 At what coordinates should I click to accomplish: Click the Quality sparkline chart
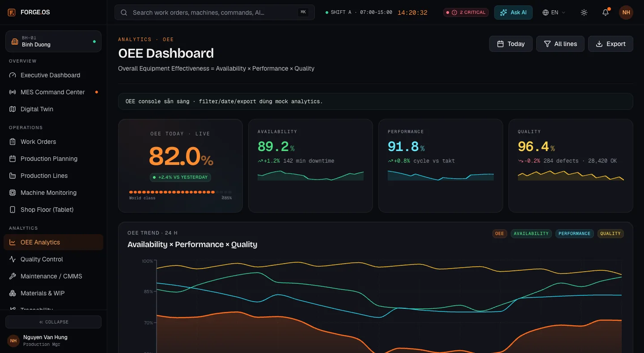coord(571,175)
